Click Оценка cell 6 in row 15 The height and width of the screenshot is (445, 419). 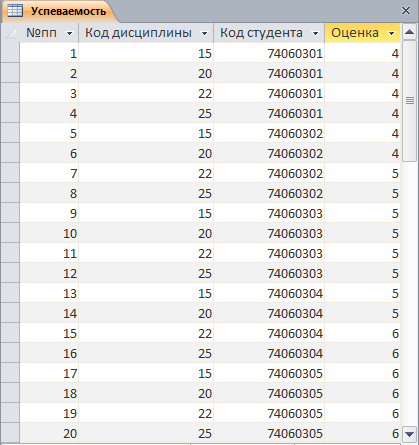pyautogui.click(x=363, y=333)
